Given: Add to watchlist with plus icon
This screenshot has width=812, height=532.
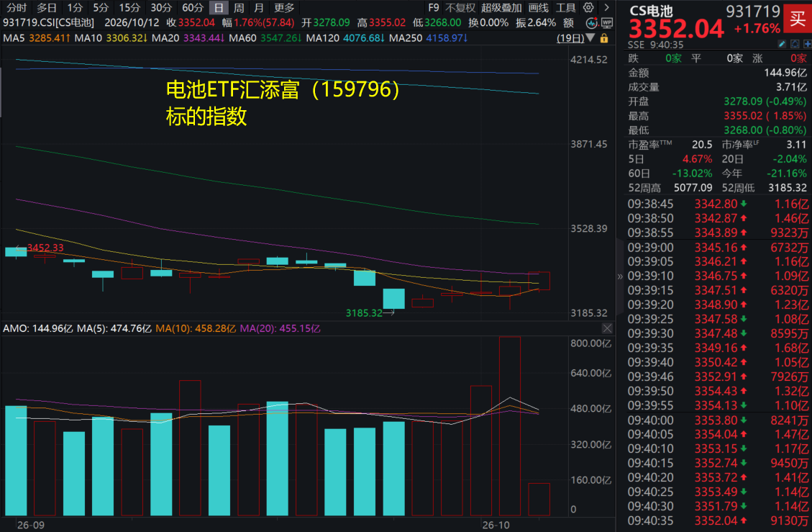Looking at the screenshot, I should (808, 45).
